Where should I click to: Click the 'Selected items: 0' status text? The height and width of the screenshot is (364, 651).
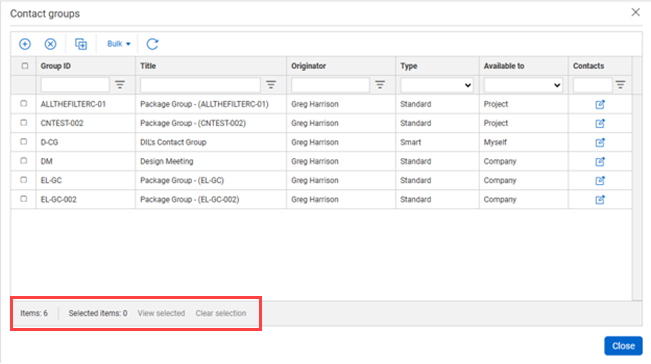(x=98, y=313)
